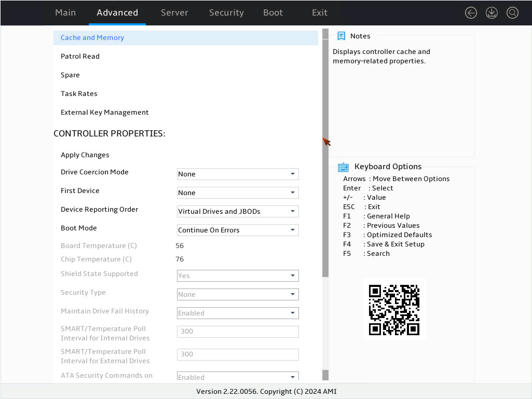
Task: Click the Enter Select hint
Action: click(368, 188)
